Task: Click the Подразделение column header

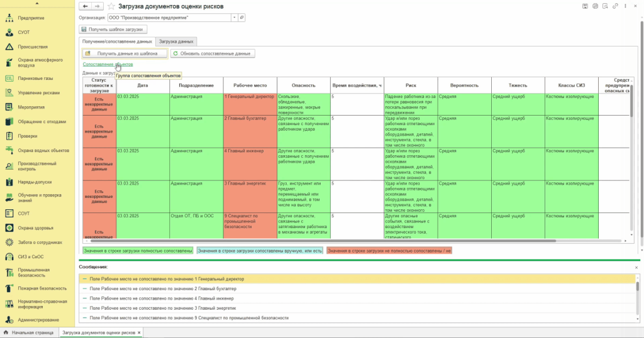Action: [196, 85]
